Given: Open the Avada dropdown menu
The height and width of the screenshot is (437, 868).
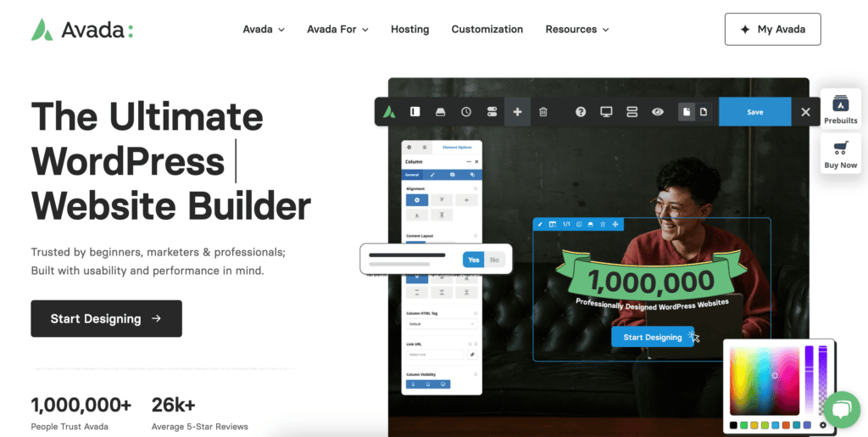Looking at the screenshot, I should pyautogui.click(x=264, y=30).
